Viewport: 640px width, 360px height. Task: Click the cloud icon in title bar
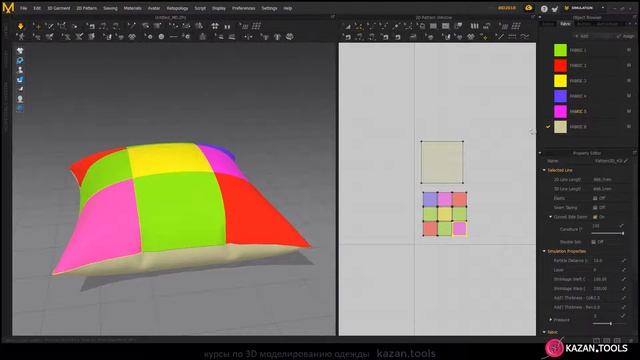529,8
